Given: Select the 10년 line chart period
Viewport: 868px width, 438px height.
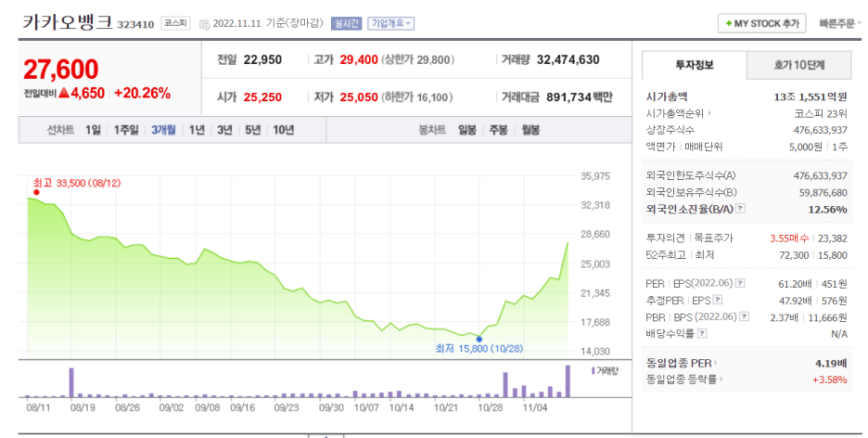Looking at the screenshot, I should pos(284,130).
